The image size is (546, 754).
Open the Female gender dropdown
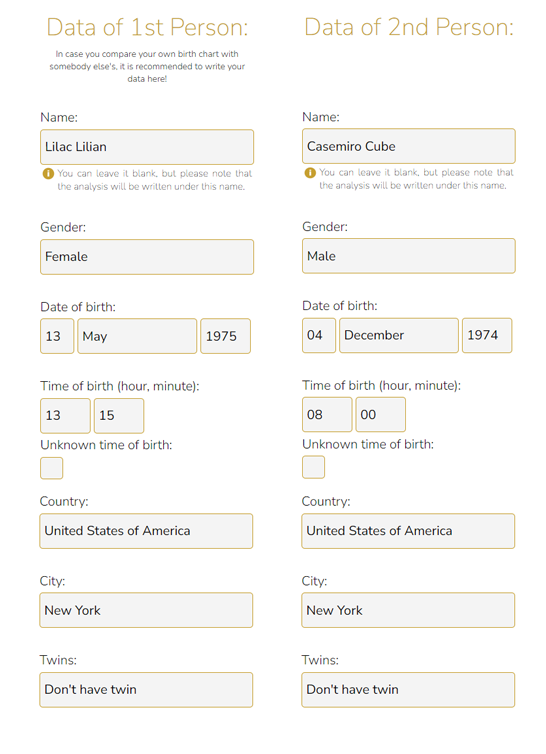pos(147,257)
